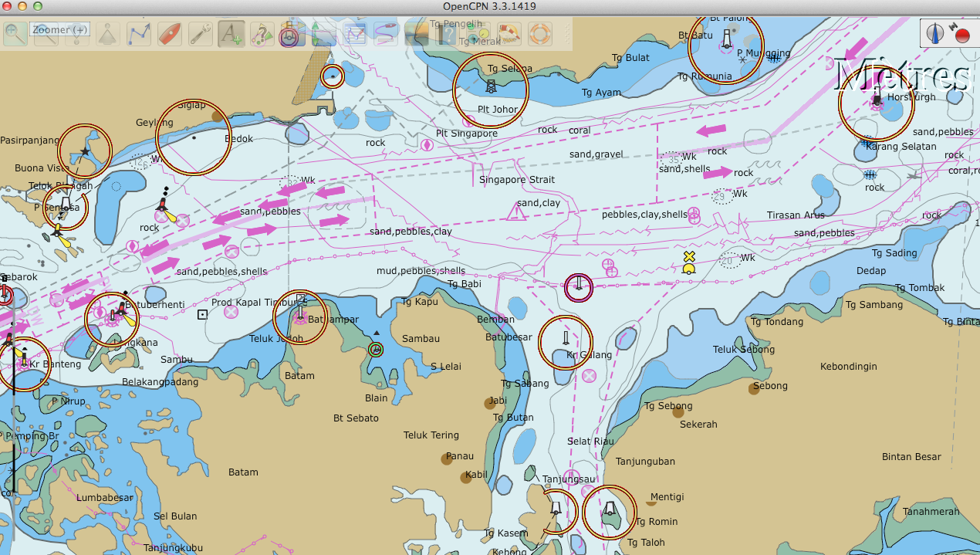Click the Mentigi label
Screen dimensions: 980x555
click(667, 497)
